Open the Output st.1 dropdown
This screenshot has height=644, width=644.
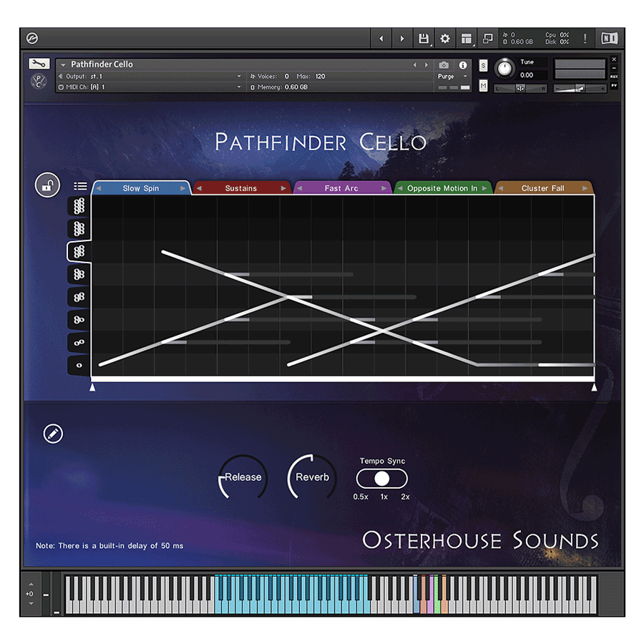pyautogui.click(x=239, y=77)
